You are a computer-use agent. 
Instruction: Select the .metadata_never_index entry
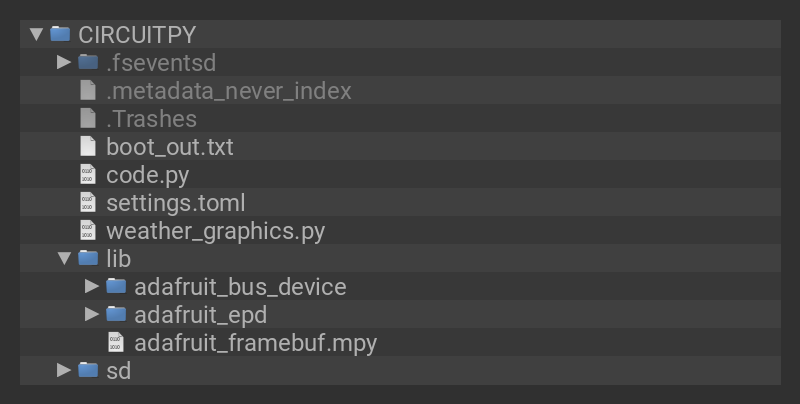[228, 91]
